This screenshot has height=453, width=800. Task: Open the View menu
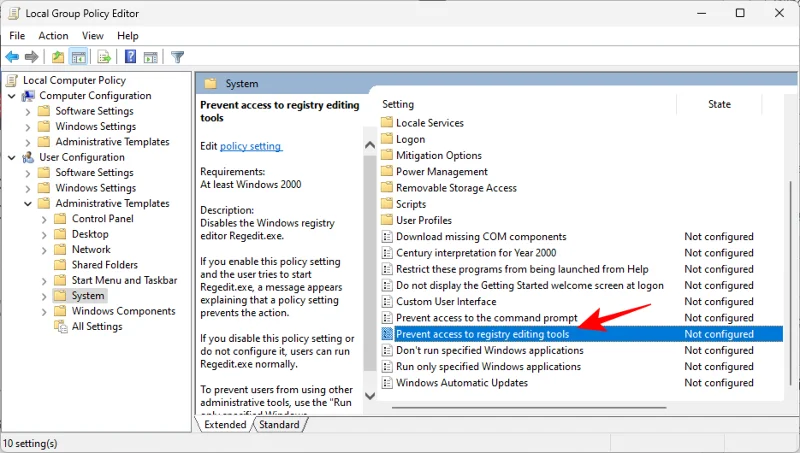coord(93,36)
